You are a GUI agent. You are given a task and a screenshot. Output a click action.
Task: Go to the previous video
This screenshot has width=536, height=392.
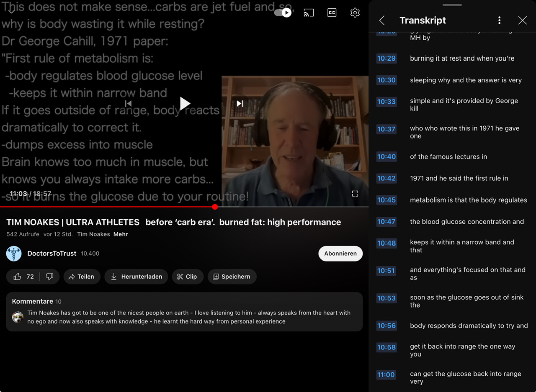129,103
